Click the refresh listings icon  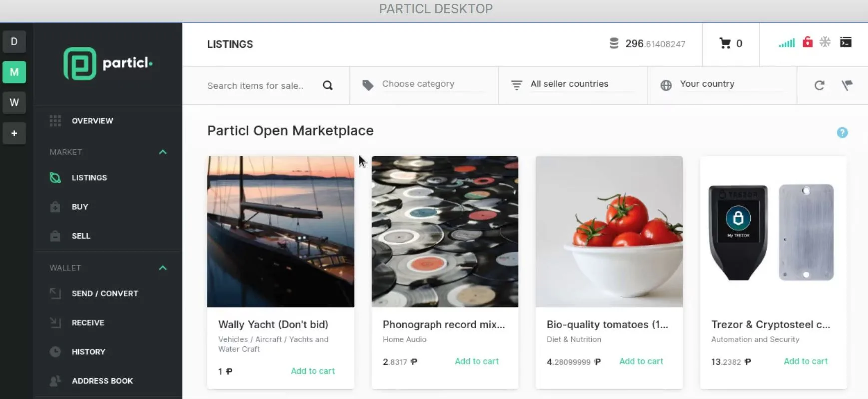tap(819, 85)
